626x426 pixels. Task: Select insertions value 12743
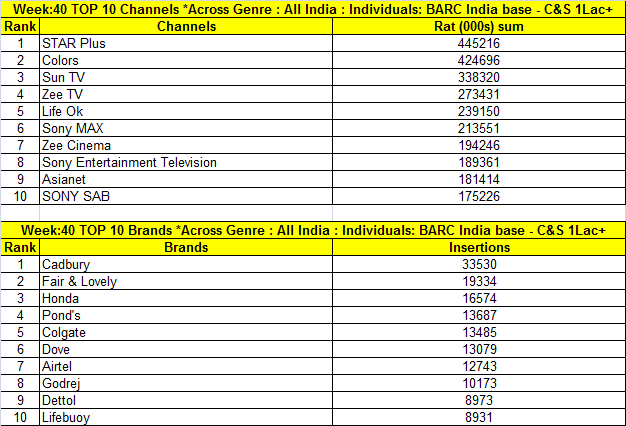click(479, 366)
